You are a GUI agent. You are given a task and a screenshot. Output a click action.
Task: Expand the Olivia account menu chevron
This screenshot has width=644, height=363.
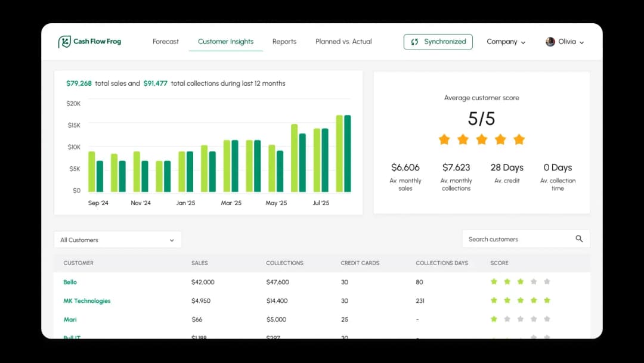(x=580, y=42)
